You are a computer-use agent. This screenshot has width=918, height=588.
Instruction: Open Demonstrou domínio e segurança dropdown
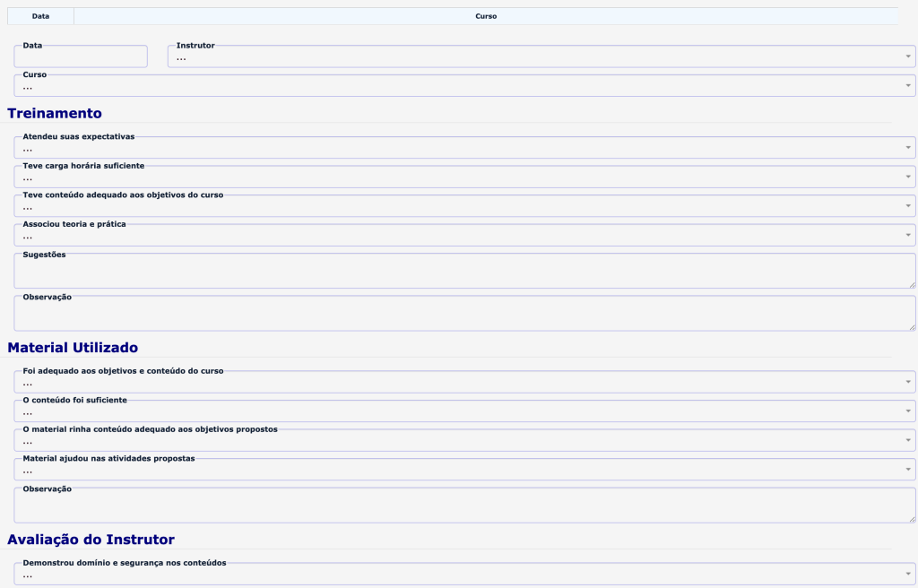coord(464,575)
